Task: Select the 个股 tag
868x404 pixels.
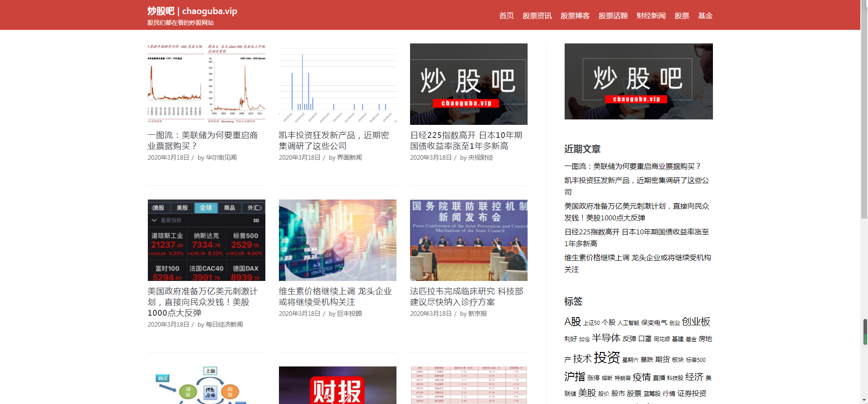Action: [x=609, y=323]
